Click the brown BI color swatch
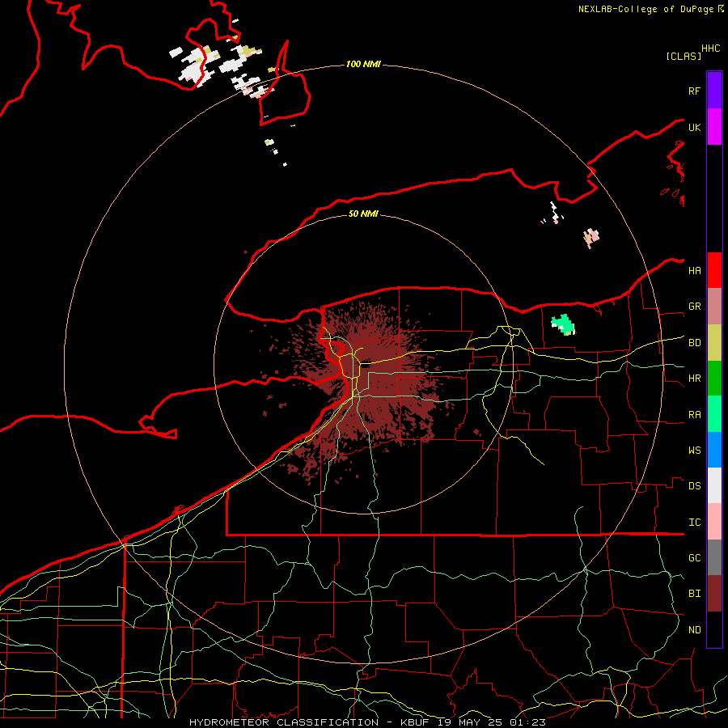Screen dimensions: 728x728 [714, 594]
